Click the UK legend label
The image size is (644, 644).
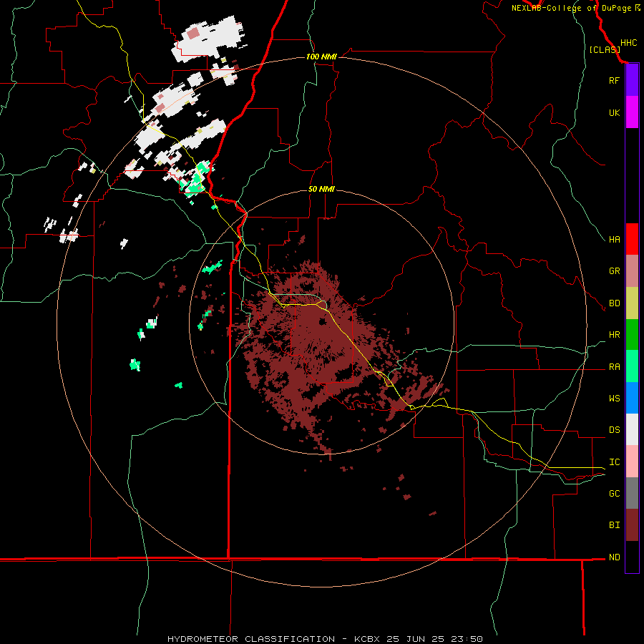tap(615, 112)
